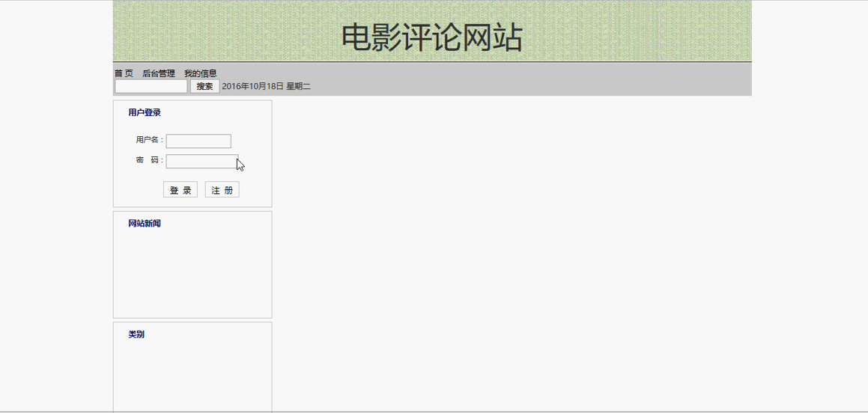Open the 我的信息 page

point(201,73)
